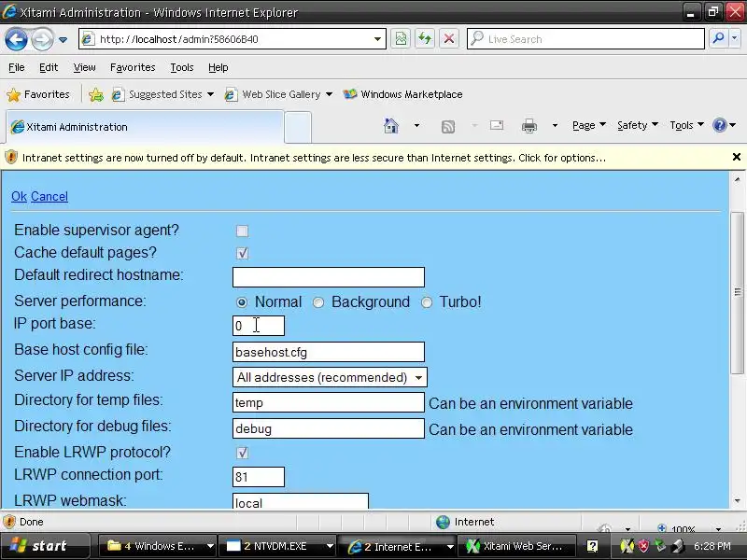747x560 pixels.
Task: Click the Live Search box
Action: tap(585, 39)
